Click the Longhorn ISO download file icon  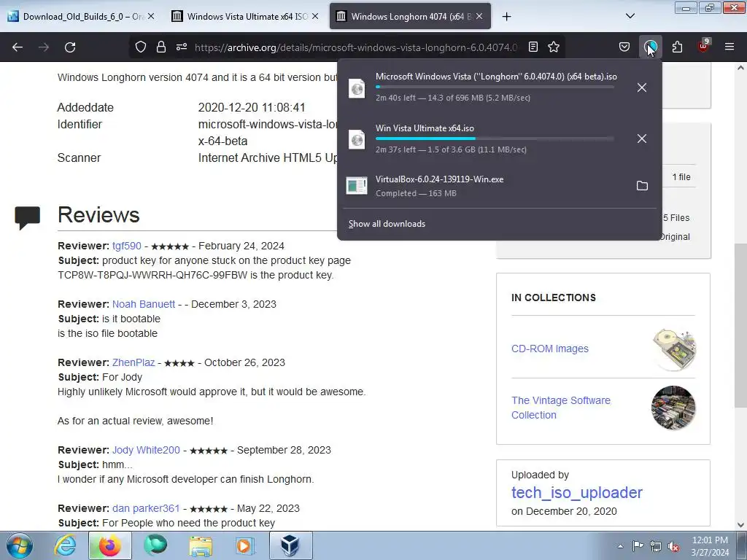point(356,88)
